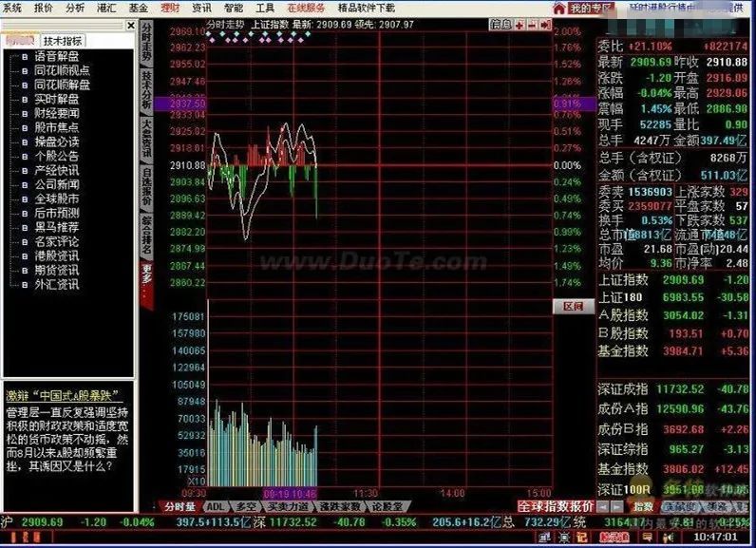Open the 理财 menu
Image resolution: width=756 pixels, height=548 pixels.
[x=170, y=8]
